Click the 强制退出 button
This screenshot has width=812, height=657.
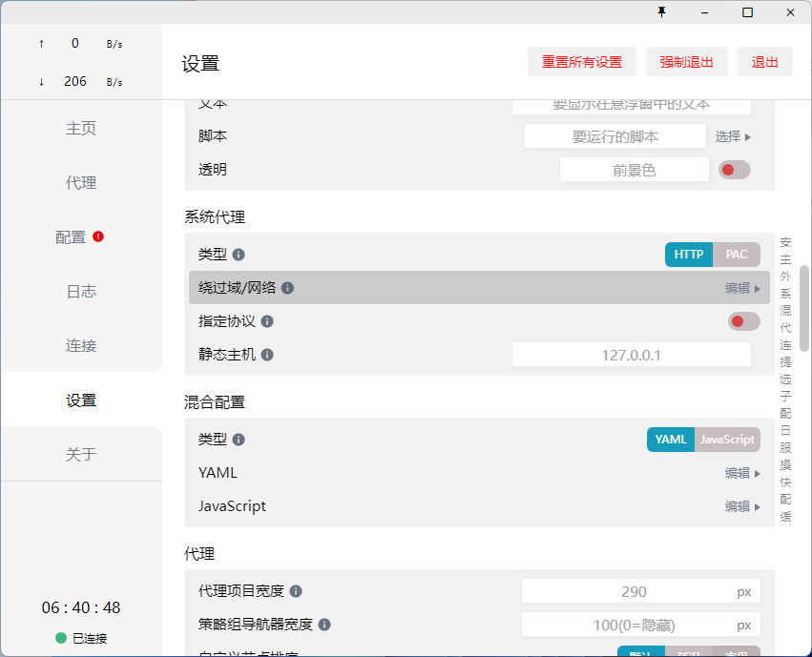click(x=687, y=62)
